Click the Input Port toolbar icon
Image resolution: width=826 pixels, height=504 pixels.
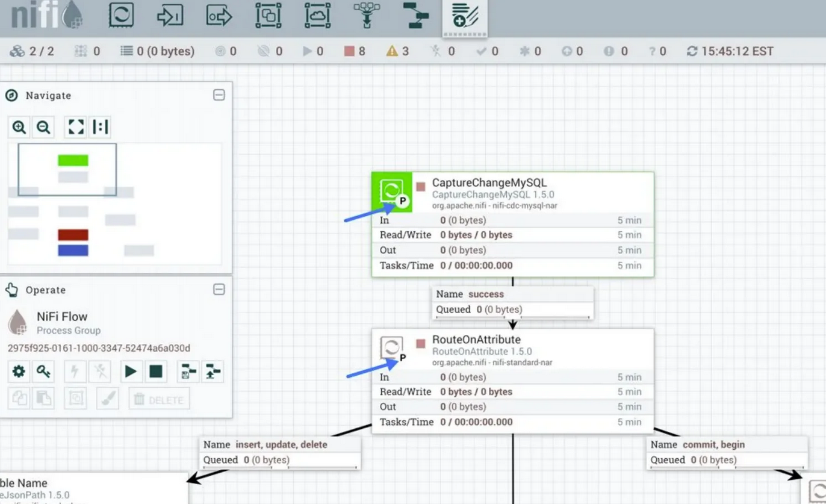pyautogui.click(x=170, y=17)
